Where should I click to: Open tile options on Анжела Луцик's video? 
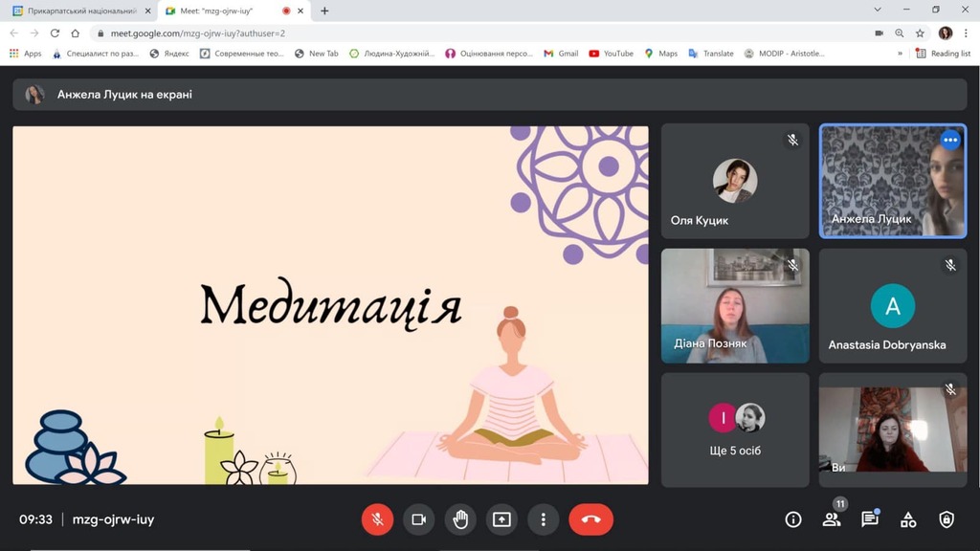[x=949, y=140]
